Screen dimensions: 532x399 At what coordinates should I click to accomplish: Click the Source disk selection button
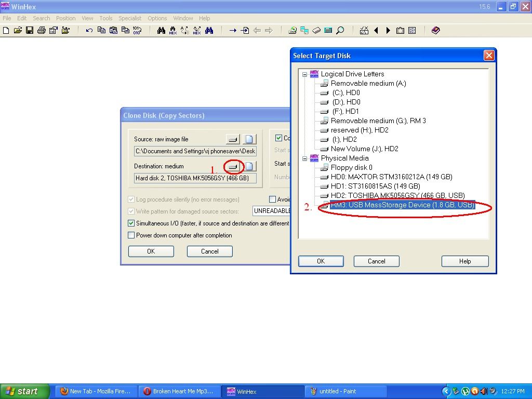click(233, 139)
